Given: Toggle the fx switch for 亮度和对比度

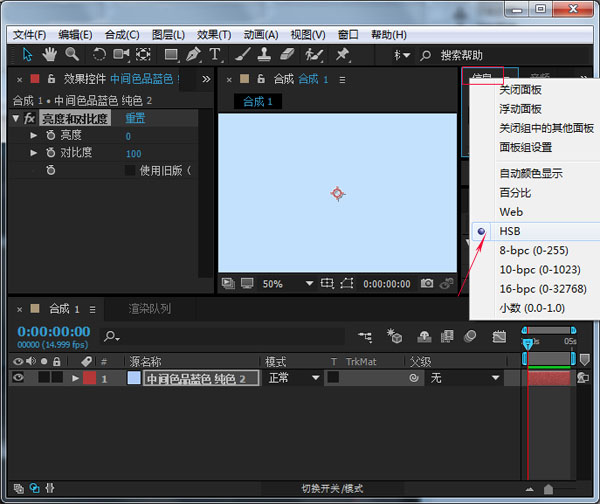Looking at the screenshot, I should click(x=29, y=118).
